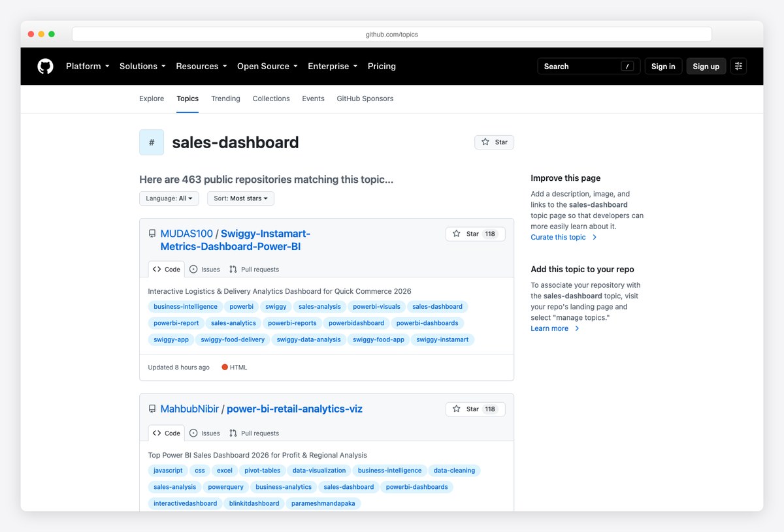
Task: Star the sales-dashboard topic
Action: tap(494, 142)
